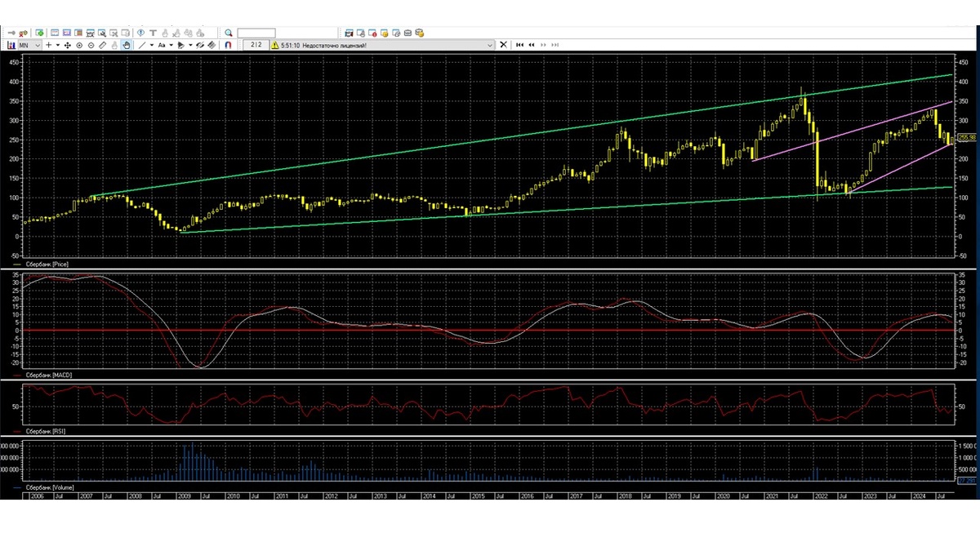The width and height of the screenshot is (980, 551).
Task: Open the MN timeframe dropdown
Action: 30,45
